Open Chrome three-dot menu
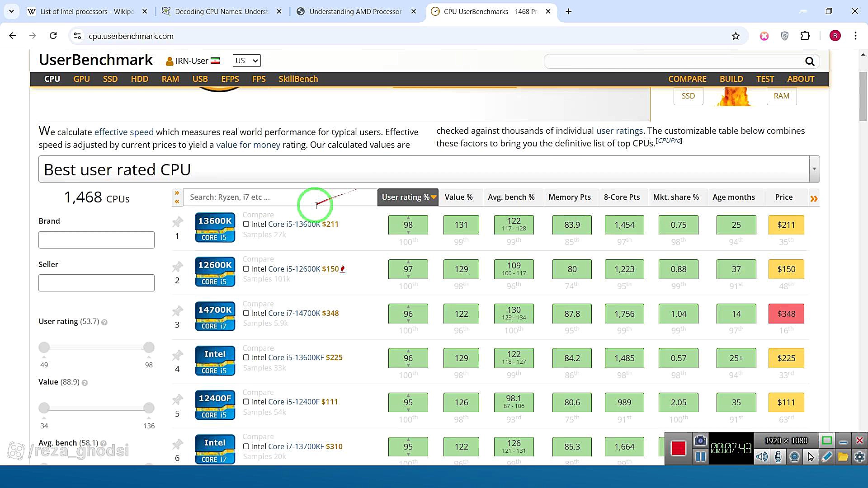Viewport: 868px width, 488px height. click(855, 36)
